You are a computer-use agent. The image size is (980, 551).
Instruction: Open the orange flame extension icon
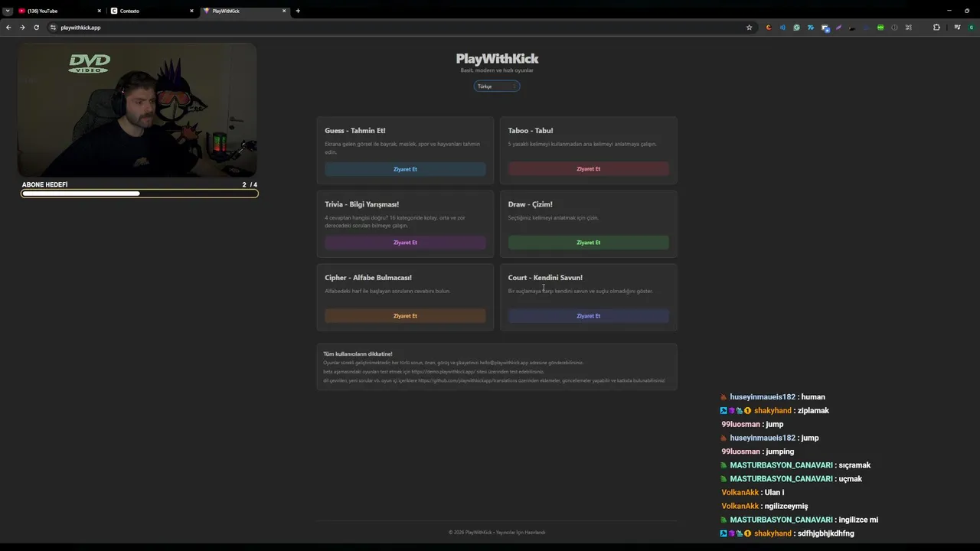[x=769, y=28]
